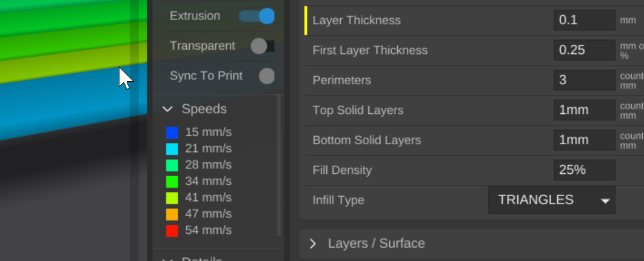Click the Infill Type label
Viewport: 644px width, 261px height.
click(338, 200)
